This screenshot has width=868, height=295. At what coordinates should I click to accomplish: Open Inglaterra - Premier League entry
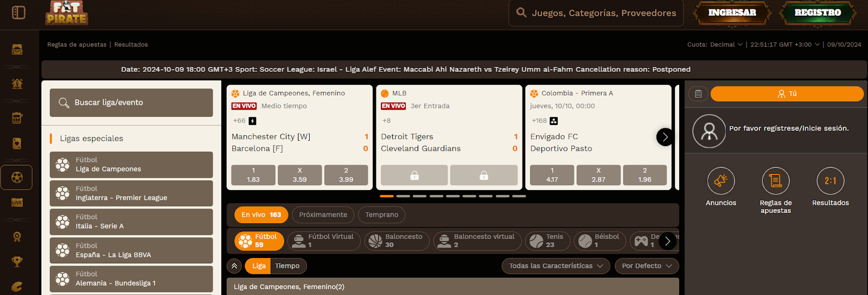[131, 193]
